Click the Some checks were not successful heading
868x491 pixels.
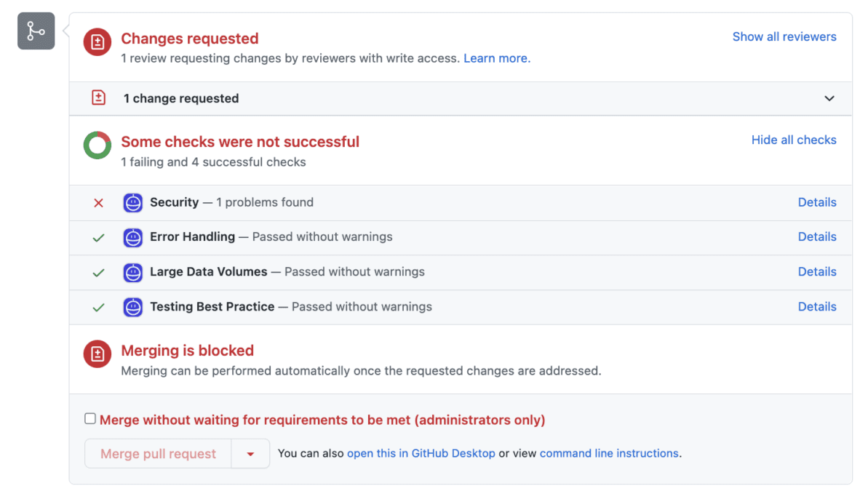[x=240, y=143]
